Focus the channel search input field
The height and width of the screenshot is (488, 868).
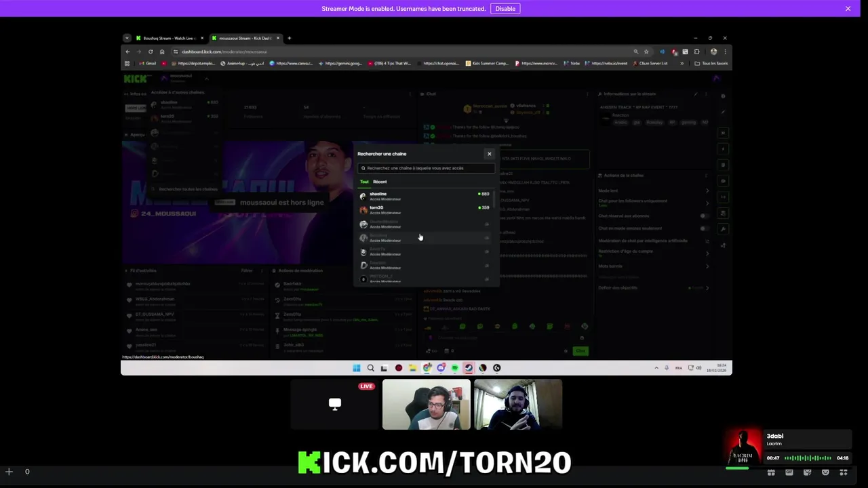(427, 168)
